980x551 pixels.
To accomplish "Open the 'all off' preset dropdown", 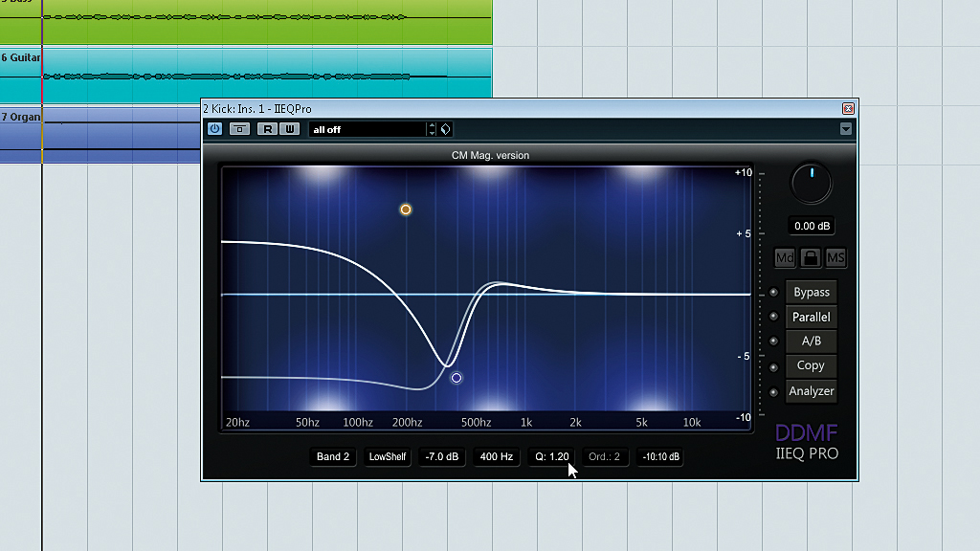I will pyautogui.click(x=367, y=129).
